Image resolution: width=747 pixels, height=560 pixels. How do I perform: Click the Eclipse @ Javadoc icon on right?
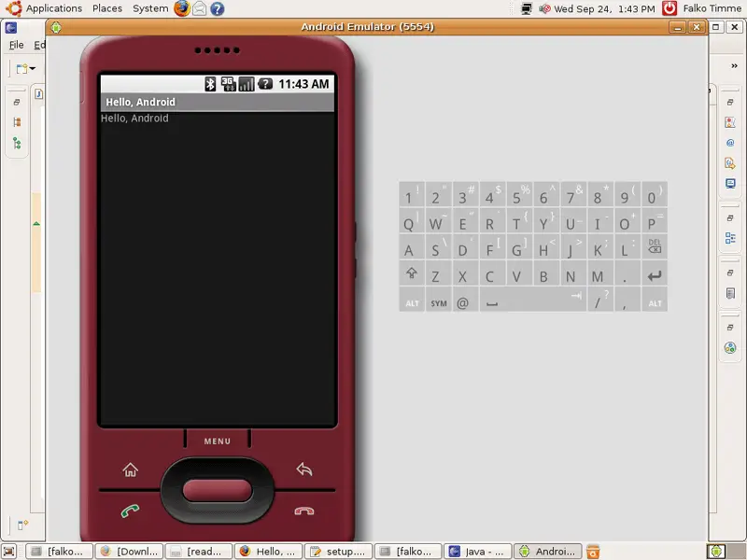click(730, 143)
